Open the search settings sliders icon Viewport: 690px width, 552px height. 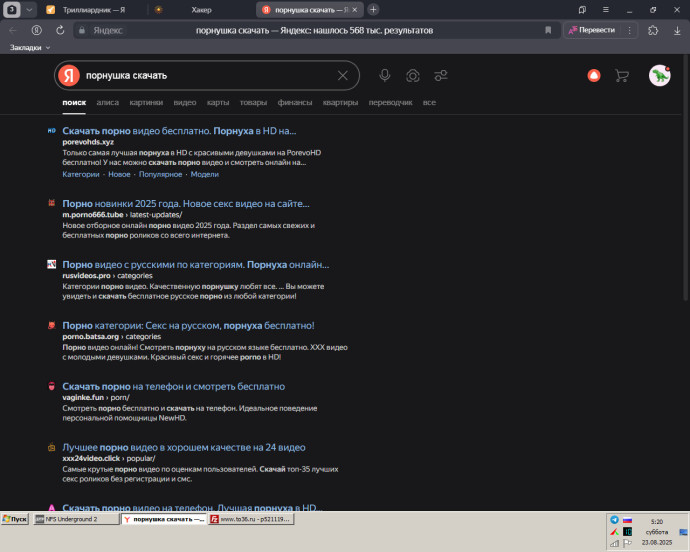click(441, 75)
